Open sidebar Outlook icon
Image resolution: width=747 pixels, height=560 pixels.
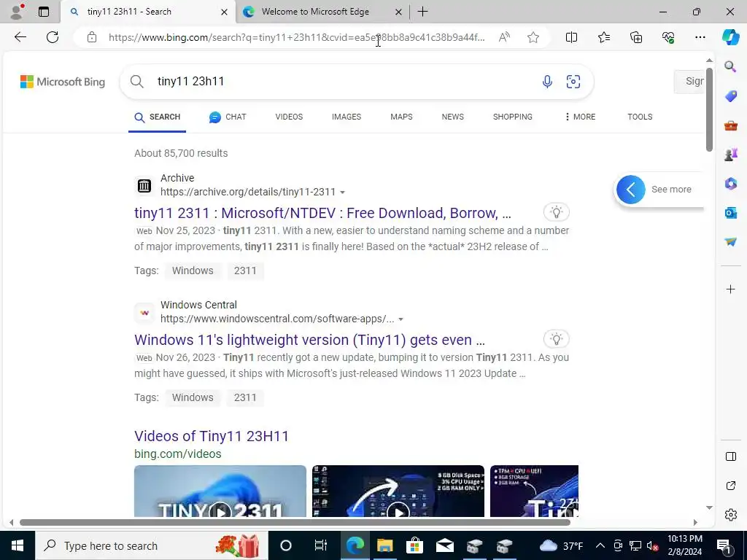[730, 212]
